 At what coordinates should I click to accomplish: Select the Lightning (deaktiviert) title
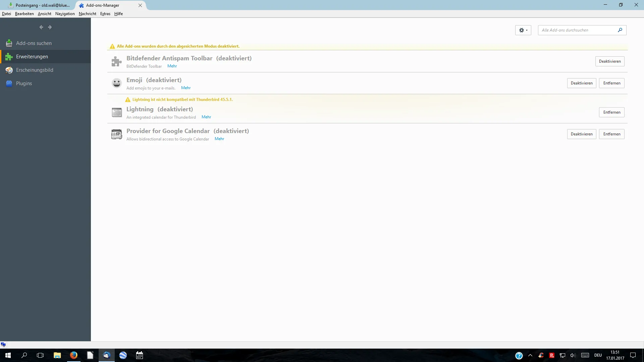point(160,109)
